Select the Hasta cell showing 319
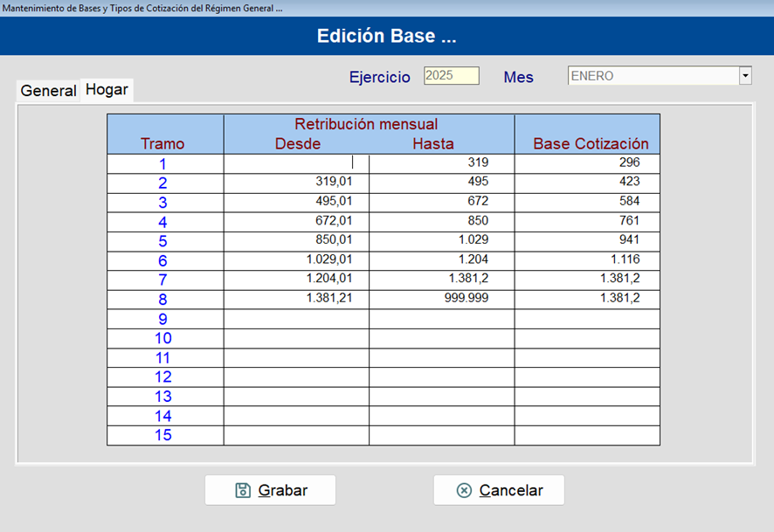This screenshot has height=532, width=774. point(442,163)
